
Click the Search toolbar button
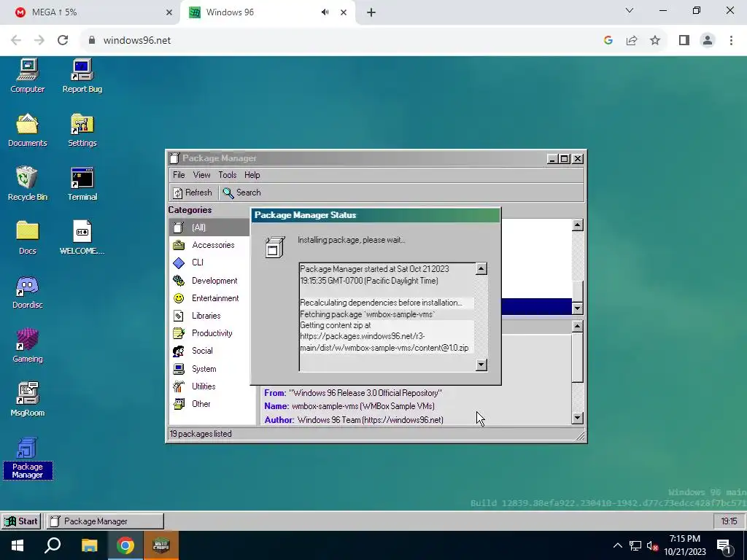coord(242,192)
